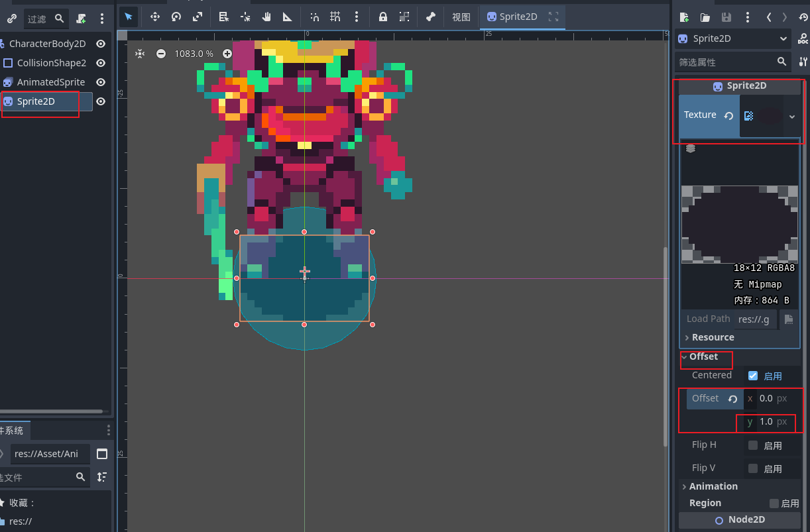Open the list-select-at-position tool
The height and width of the screenshot is (532, 810).
[x=224, y=17]
